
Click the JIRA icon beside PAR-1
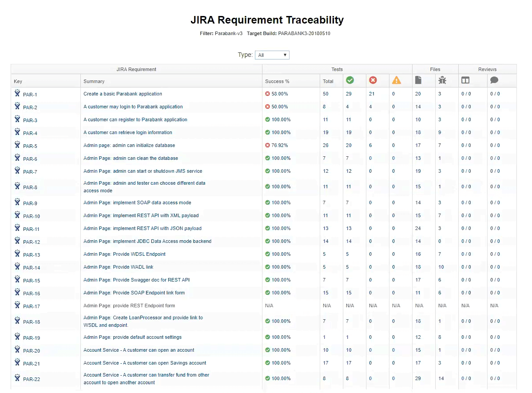pyautogui.click(x=17, y=94)
